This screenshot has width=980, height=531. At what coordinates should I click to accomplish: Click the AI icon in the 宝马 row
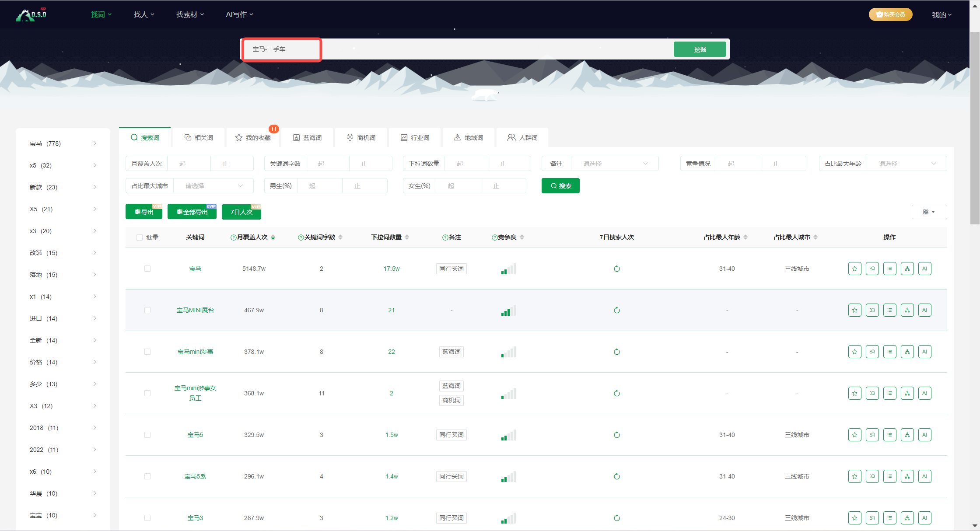click(x=924, y=269)
